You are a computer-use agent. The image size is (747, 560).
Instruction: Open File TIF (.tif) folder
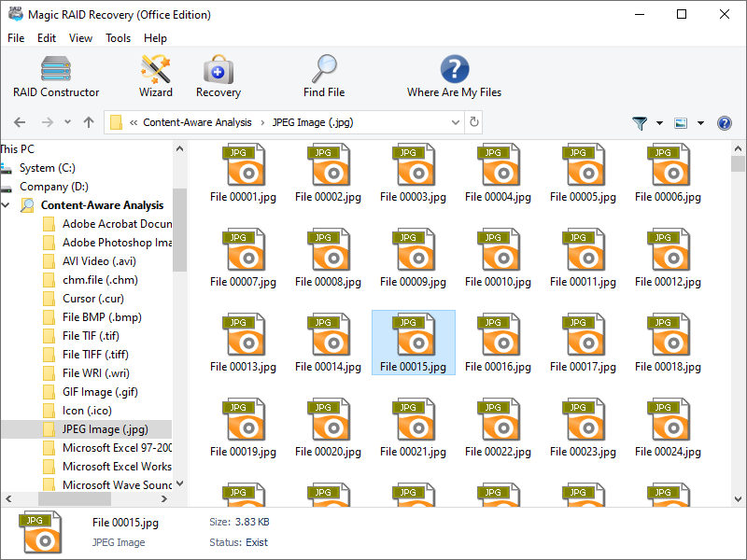(x=81, y=336)
